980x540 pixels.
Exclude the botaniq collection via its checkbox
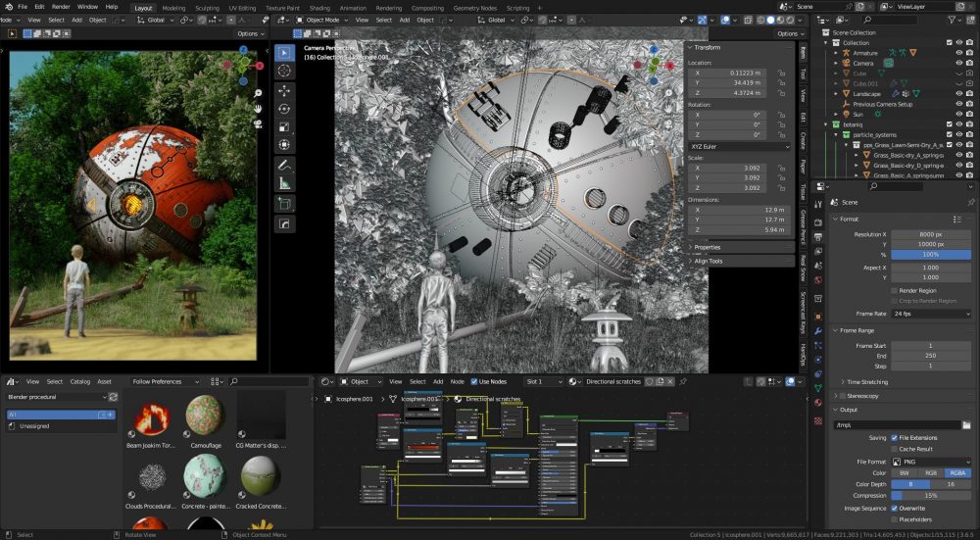click(x=950, y=124)
